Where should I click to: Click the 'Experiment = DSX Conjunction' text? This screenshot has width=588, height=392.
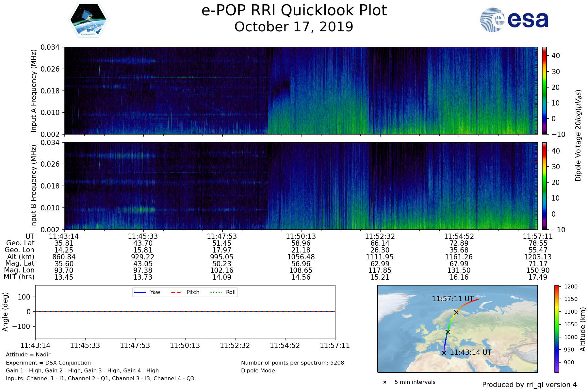[x=48, y=363]
